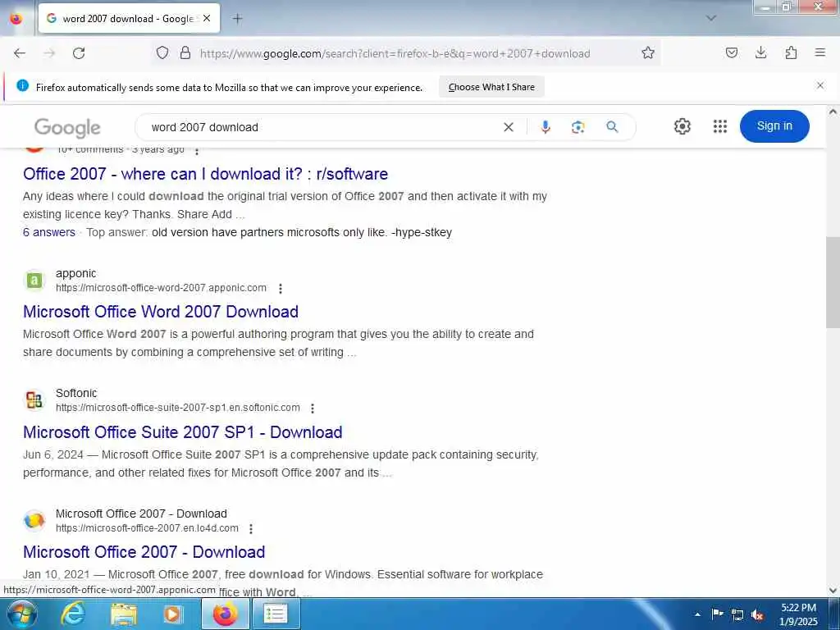The height and width of the screenshot is (630, 840).
Task: Click the scrollbar down arrow
Action: click(x=833, y=590)
